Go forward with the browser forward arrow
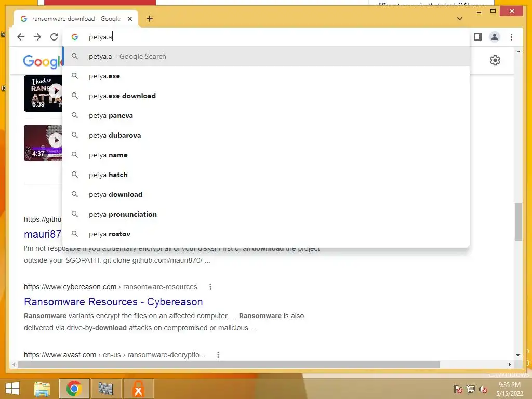The width and height of the screenshot is (532, 399). coord(37,37)
